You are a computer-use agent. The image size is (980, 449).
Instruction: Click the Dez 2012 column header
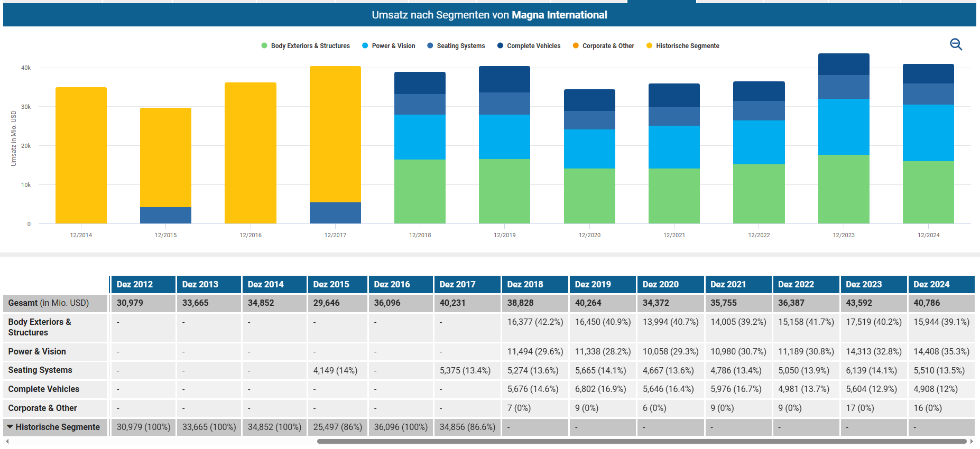click(x=135, y=284)
